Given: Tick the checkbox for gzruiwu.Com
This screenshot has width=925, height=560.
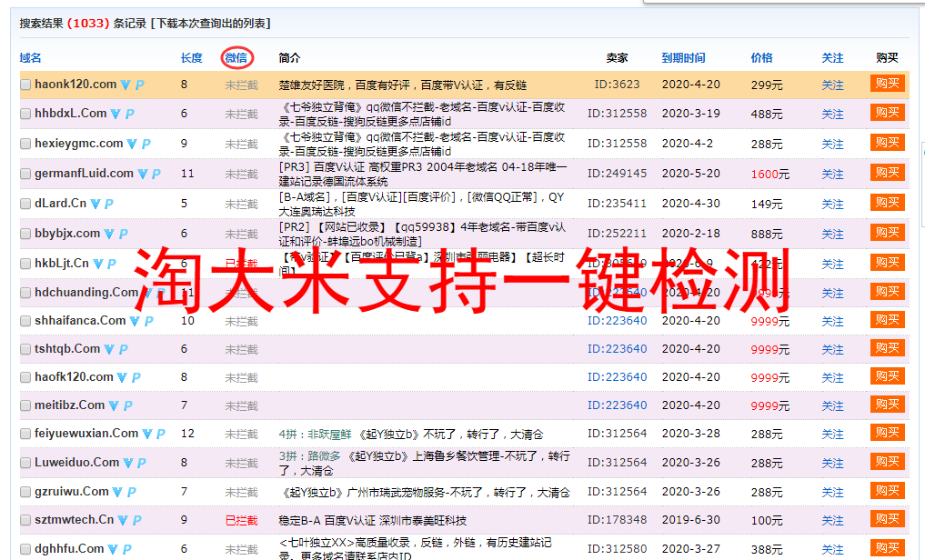Looking at the screenshot, I should (25, 491).
